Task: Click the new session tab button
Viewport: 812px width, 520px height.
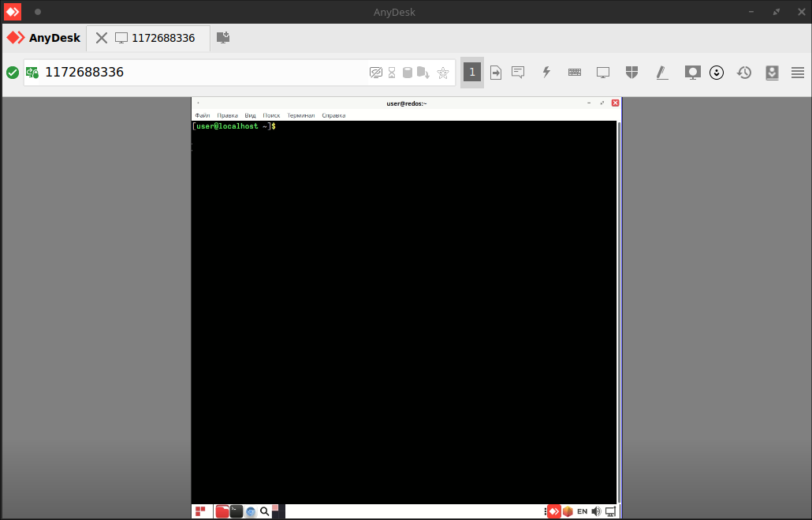Action: pos(223,38)
